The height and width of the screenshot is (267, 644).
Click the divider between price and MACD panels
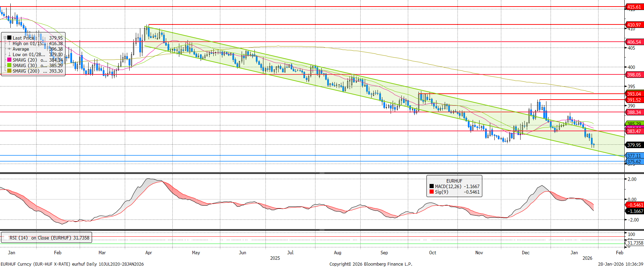(322, 173)
